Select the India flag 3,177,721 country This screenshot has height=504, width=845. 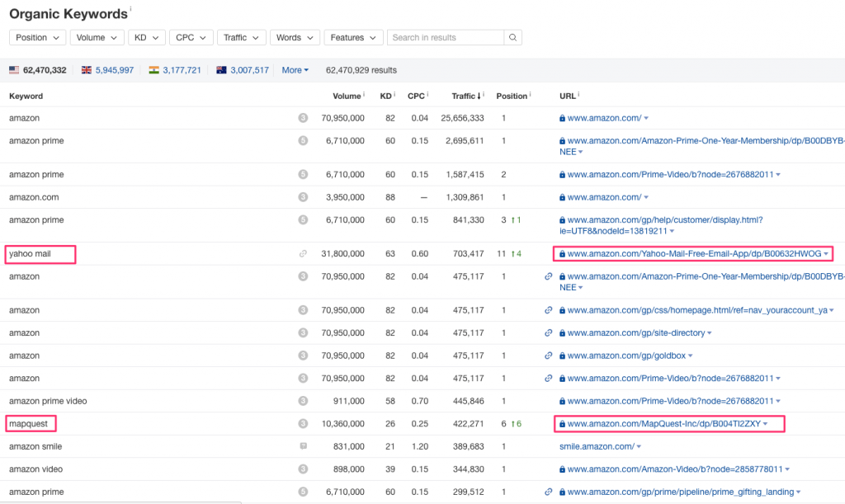pyautogui.click(x=175, y=70)
